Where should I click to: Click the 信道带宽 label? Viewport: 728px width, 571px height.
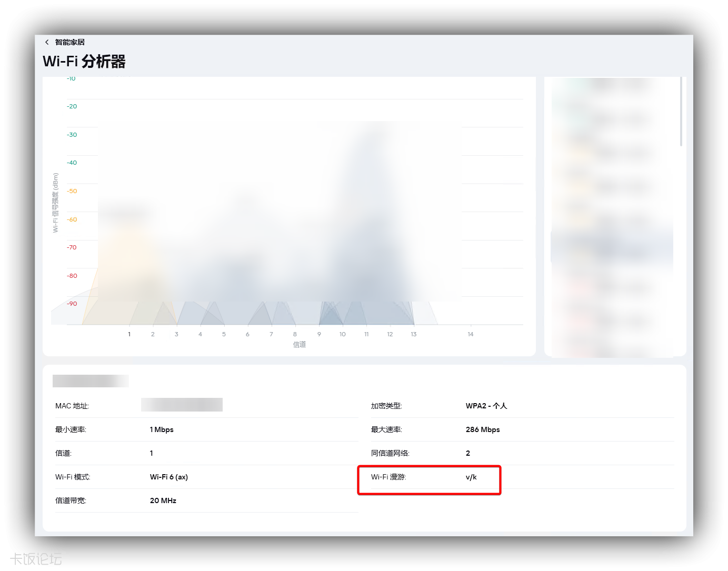[71, 500]
